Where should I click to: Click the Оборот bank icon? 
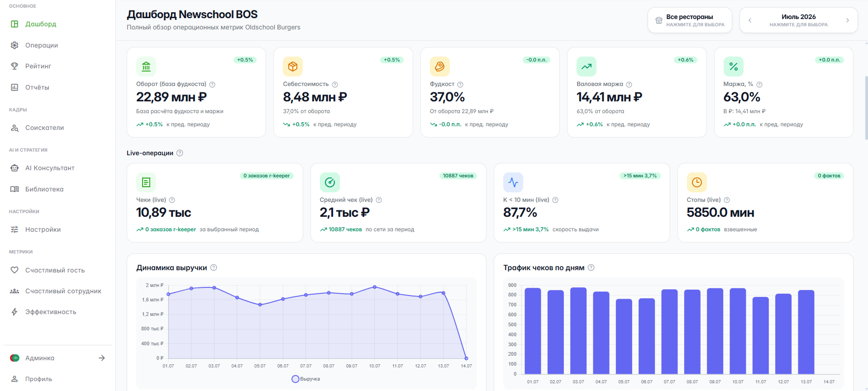[x=146, y=67]
